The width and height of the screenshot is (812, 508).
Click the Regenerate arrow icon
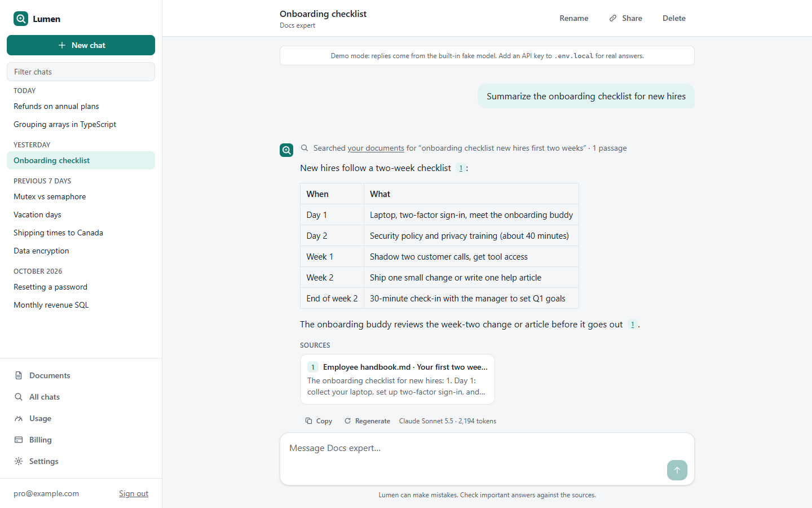click(x=347, y=421)
